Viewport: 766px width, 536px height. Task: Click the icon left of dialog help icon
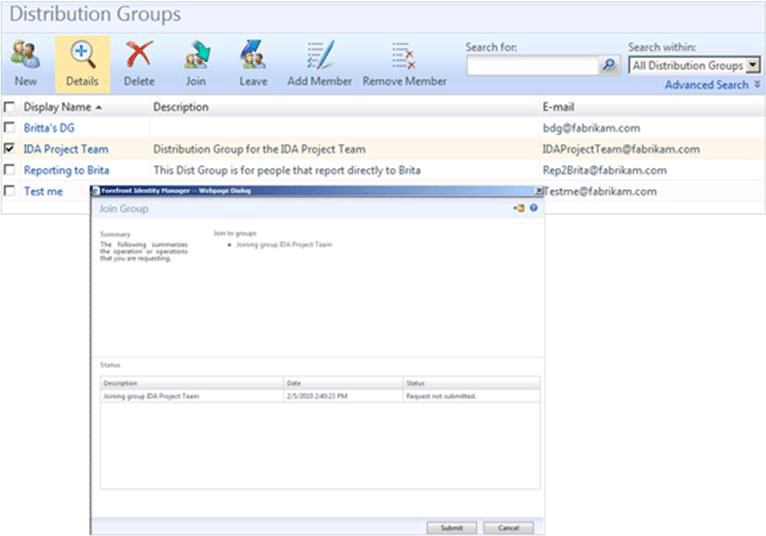(519, 208)
